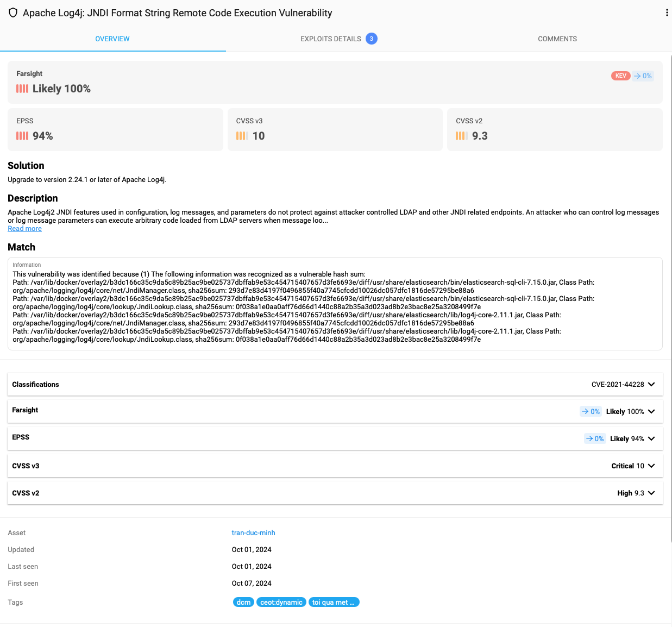
Task: Click the EPSS 94% severity bars icon
Action: (x=22, y=136)
